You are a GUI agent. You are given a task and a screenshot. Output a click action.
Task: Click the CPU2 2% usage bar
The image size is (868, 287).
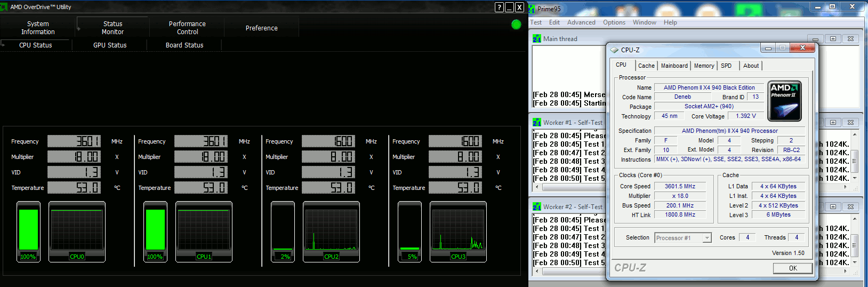pos(283,232)
